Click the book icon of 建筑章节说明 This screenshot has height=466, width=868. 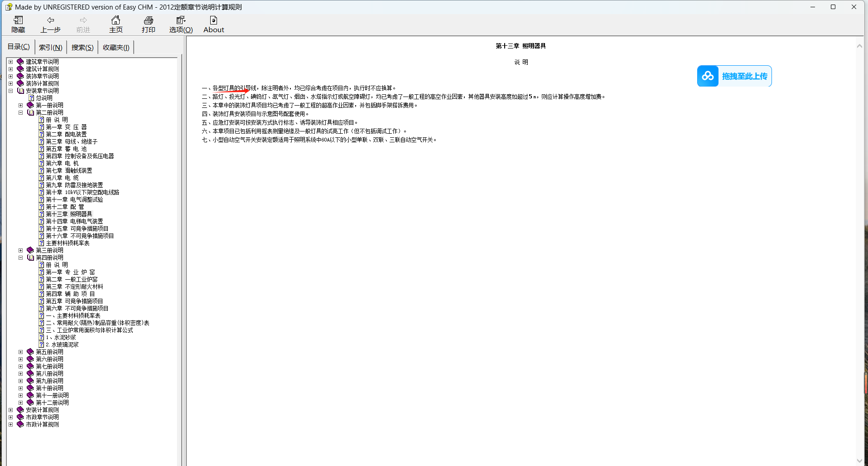[20, 62]
